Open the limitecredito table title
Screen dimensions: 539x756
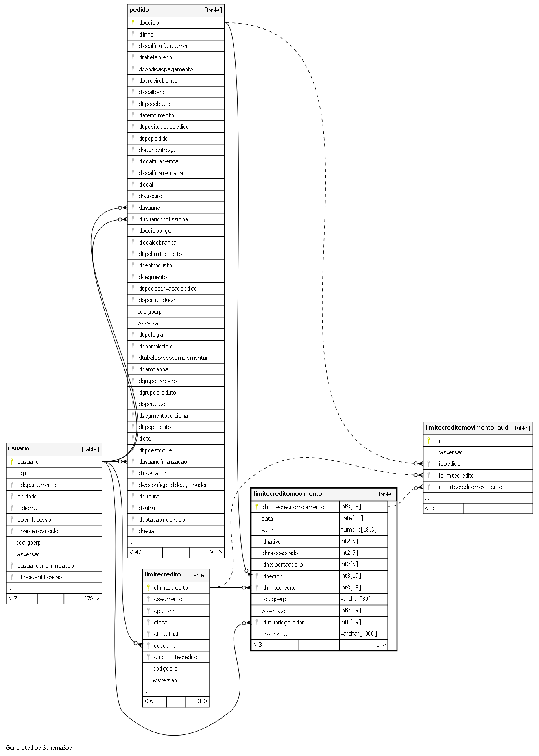[x=162, y=574]
